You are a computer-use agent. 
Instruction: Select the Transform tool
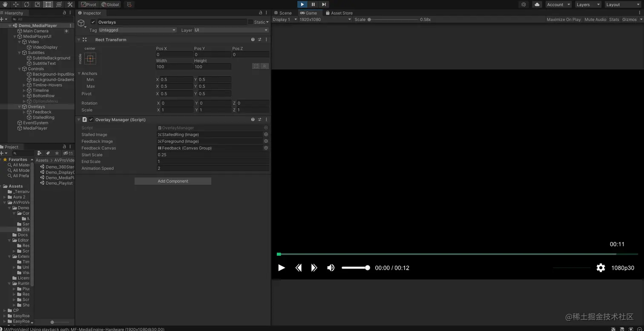[59, 4]
